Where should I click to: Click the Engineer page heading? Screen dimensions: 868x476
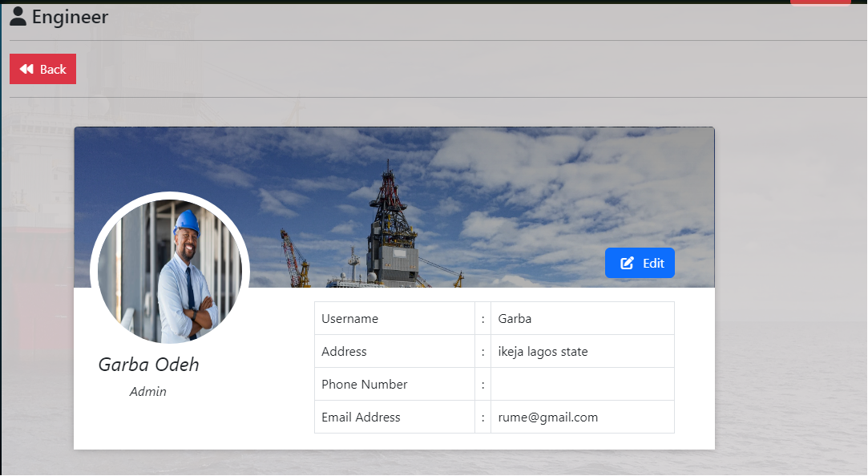click(70, 17)
